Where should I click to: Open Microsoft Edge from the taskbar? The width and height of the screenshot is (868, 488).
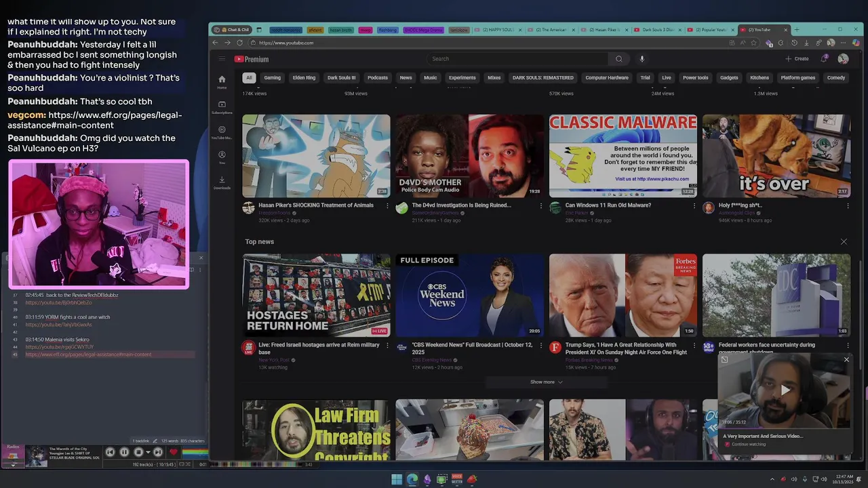coord(412,479)
